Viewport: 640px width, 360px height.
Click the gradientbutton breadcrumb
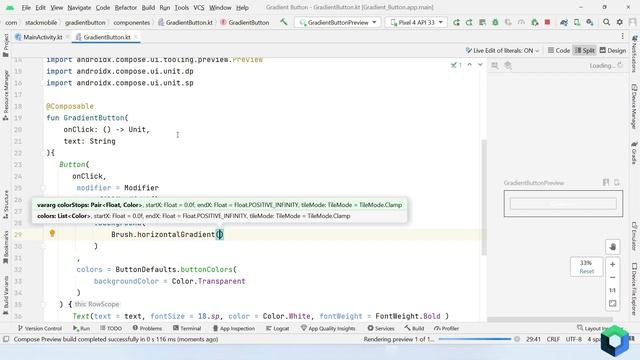click(x=85, y=23)
